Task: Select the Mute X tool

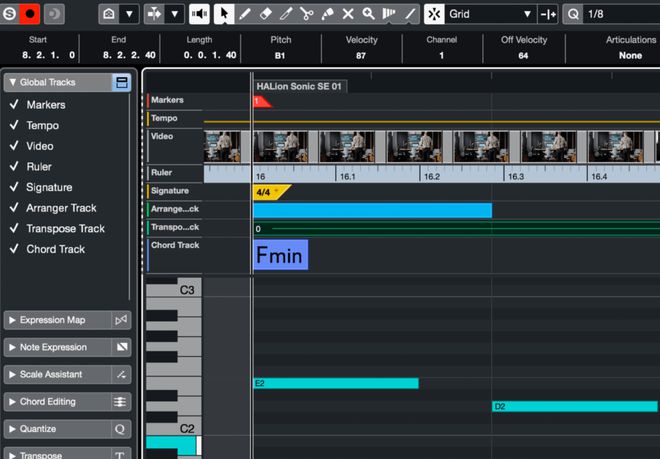Action: (x=348, y=14)
